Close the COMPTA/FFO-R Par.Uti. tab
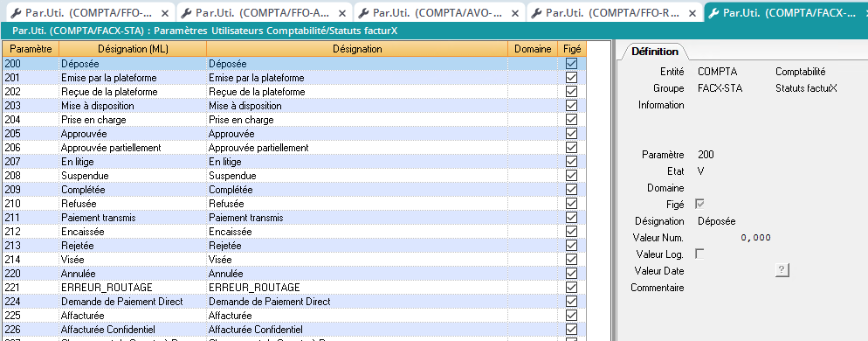The height and width of the screenshot is (341, 868). (692, 13)
